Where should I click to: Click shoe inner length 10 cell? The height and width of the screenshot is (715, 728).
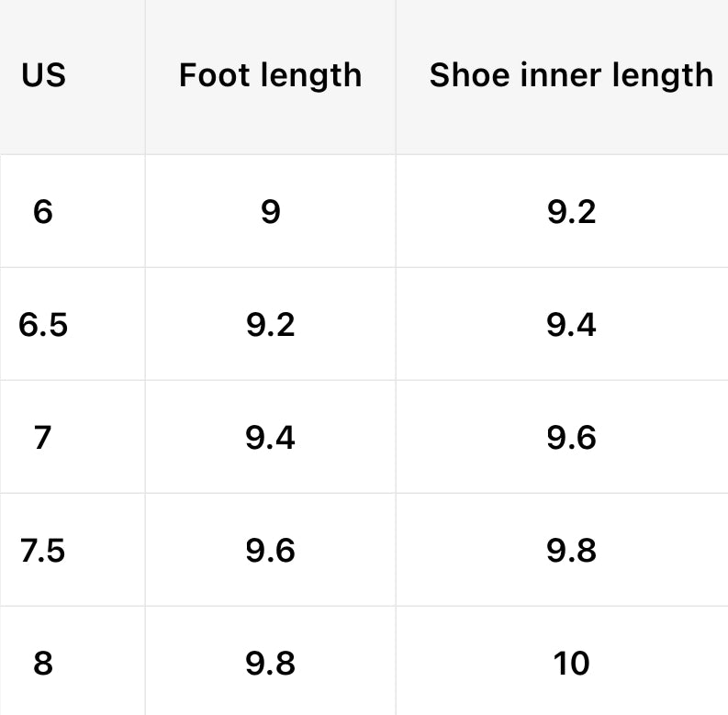click(x=571, y=663)
